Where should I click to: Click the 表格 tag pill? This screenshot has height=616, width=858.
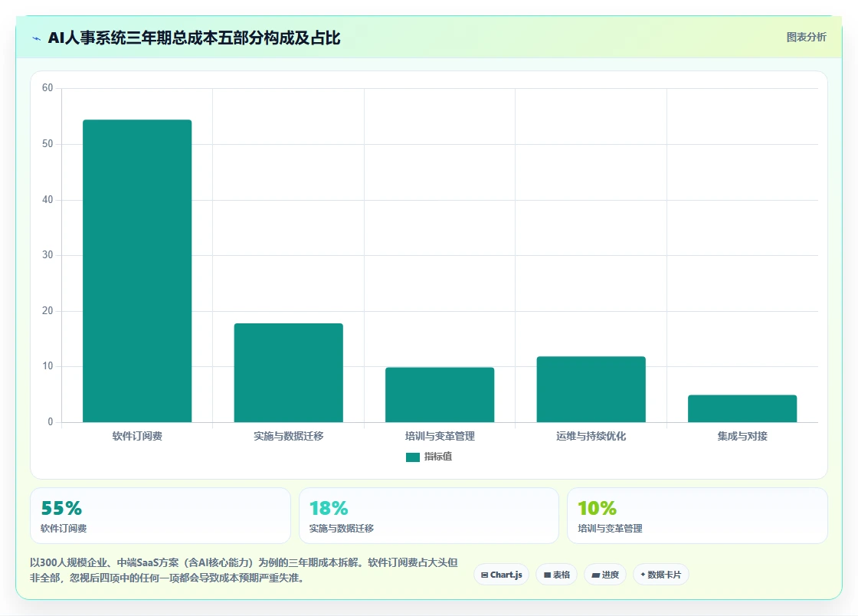click(556, 575)
